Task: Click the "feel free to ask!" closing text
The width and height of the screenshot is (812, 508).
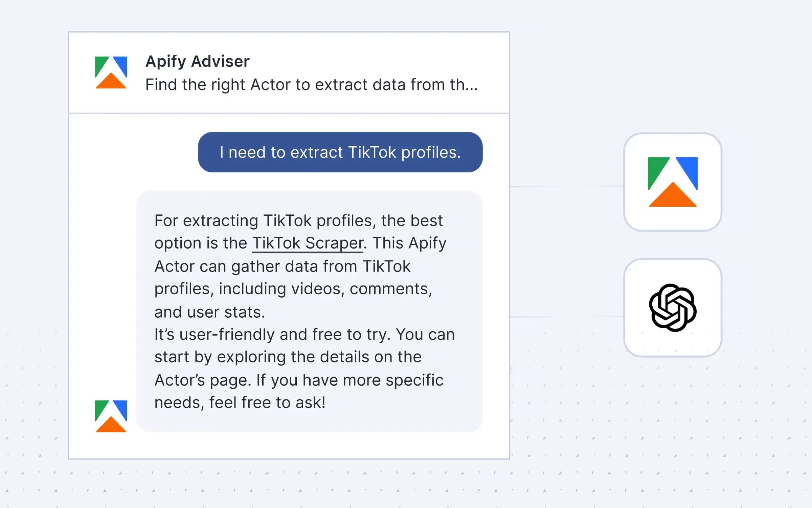Action: tap(267, 403)
